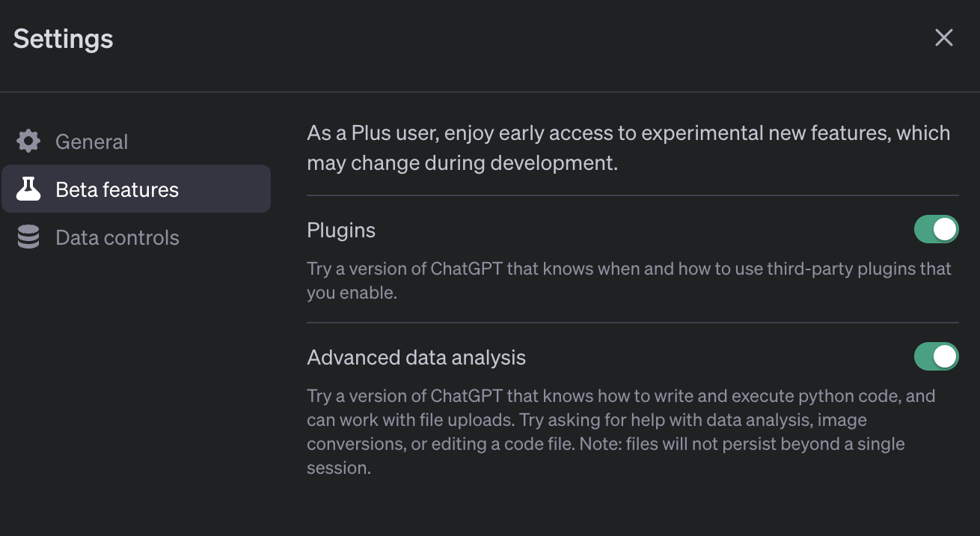This screenshot has height=536, width=980.
Task: Switch to the Data controls section
Action: pos(117,237)
